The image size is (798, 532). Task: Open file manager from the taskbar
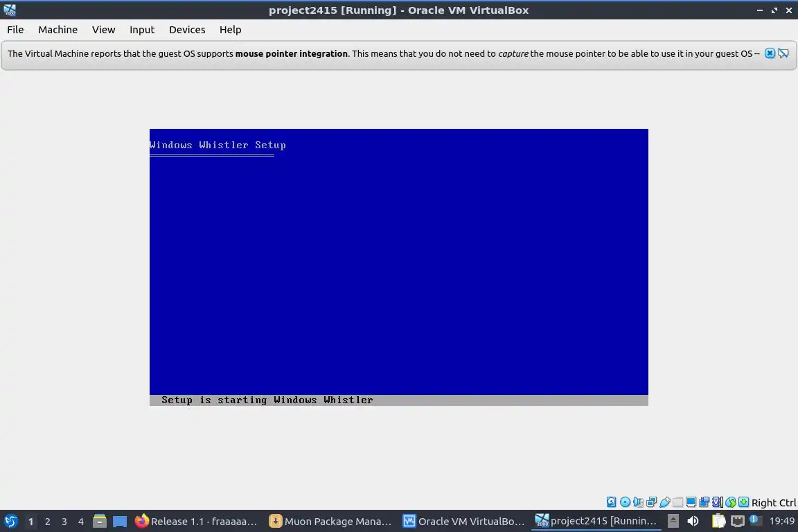(x=100, y=522)
